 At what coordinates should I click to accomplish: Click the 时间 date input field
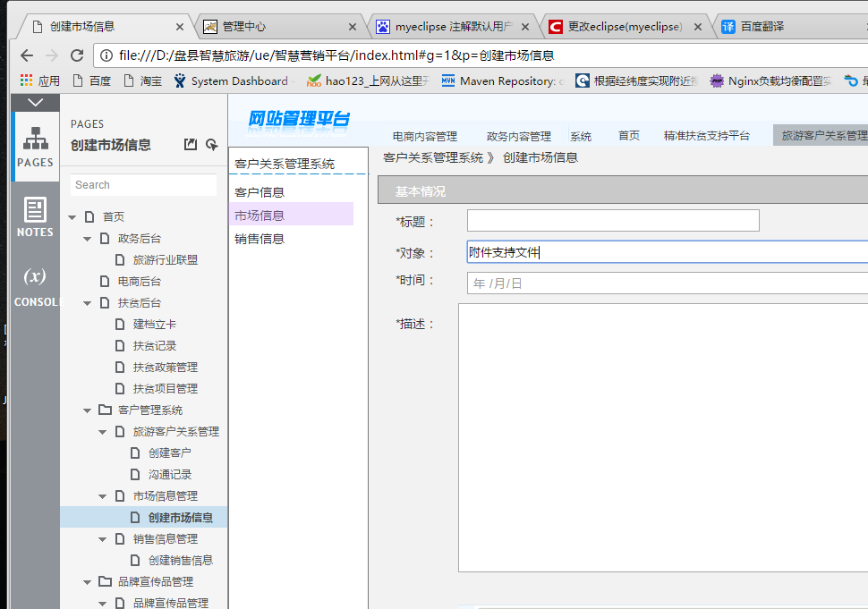pos(667,283)
